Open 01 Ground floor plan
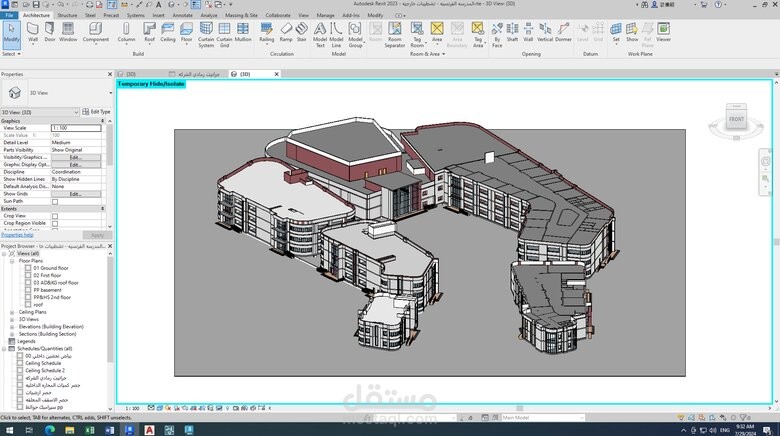This screenshot has width=780, height=436. pos(51,268)
